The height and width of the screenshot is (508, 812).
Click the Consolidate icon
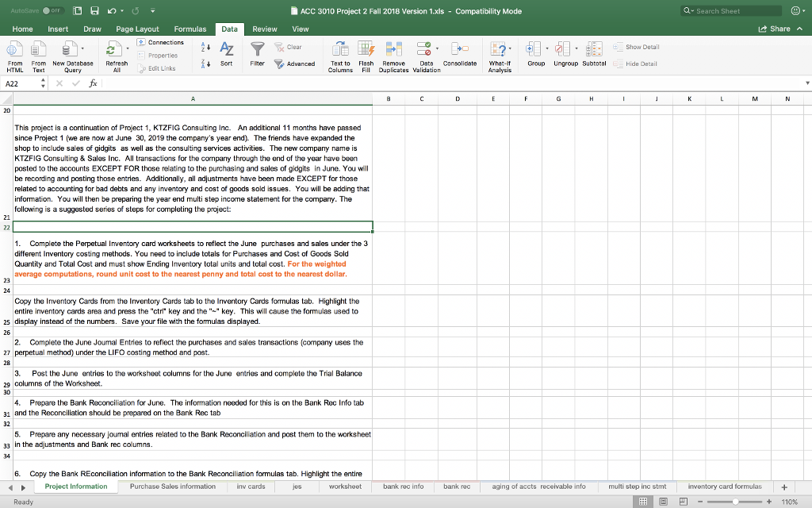click(460, 49)
